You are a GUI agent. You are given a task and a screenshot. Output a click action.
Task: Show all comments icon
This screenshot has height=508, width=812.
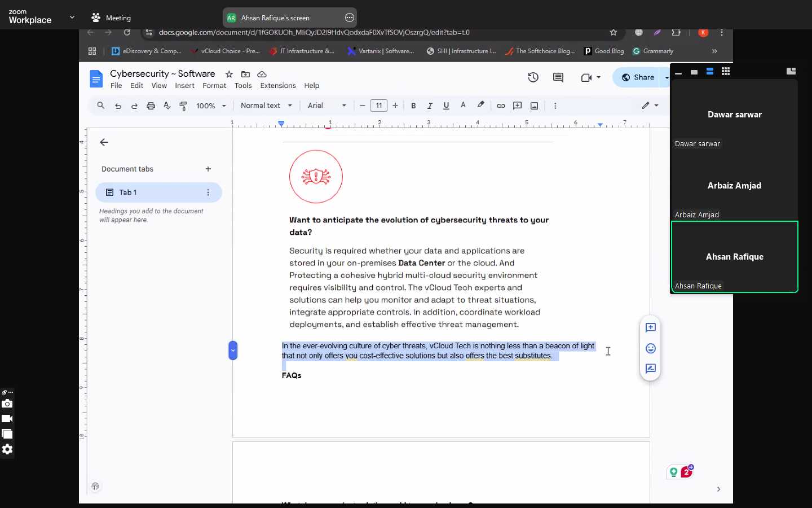[558, 77]
